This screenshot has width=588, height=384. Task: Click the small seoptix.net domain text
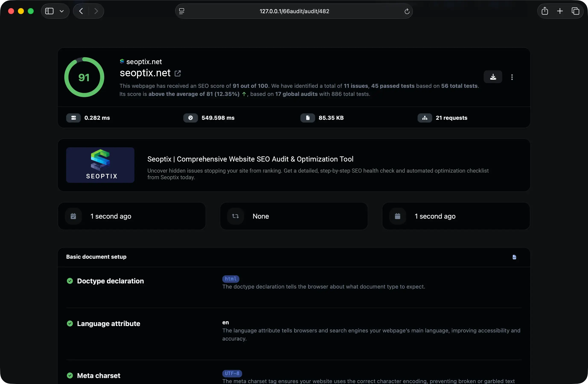coord(144,62)
